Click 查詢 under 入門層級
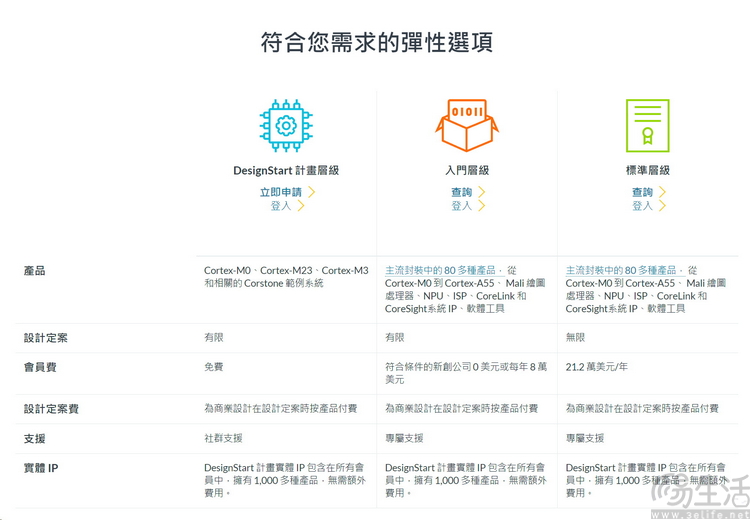The image size is (750, 520). (462, 192)
